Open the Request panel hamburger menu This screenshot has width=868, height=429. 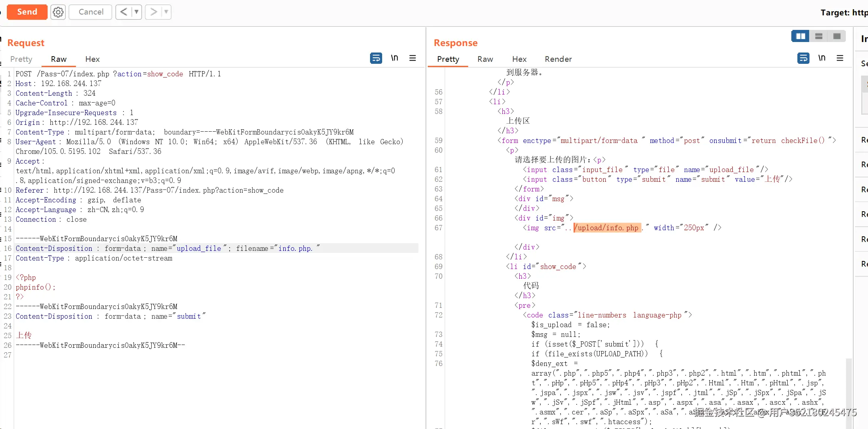(x=412, y=58)
